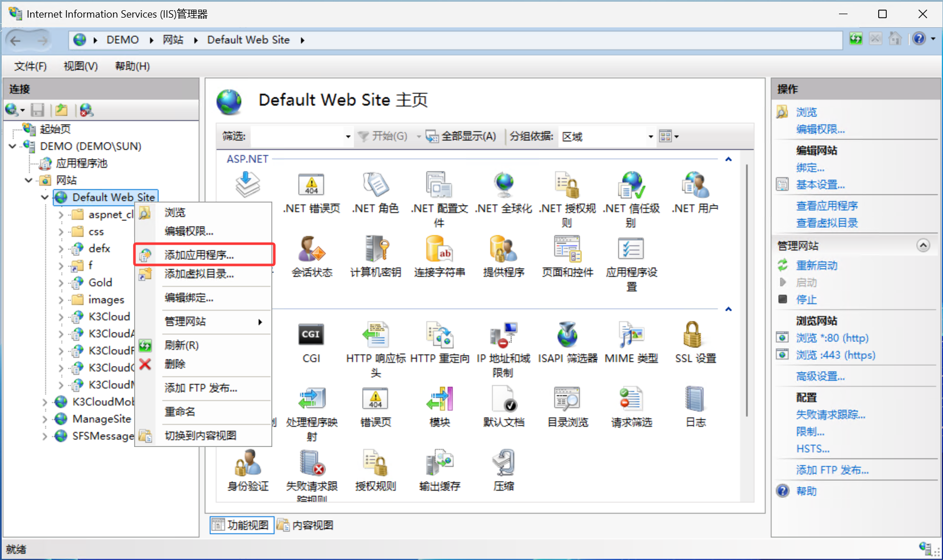Select 刷新(R) in context menu

pos(204,345)
